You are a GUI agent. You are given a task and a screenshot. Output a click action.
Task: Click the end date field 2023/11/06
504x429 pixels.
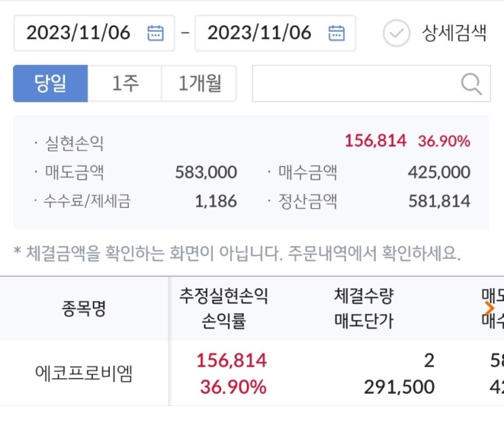pyautogui.click(x=260, y=33)
